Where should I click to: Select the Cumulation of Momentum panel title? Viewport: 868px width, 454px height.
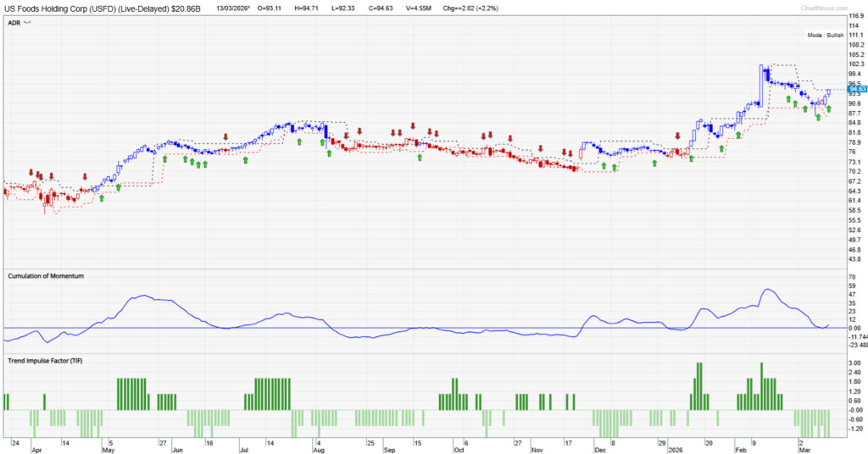pos(46,276)
